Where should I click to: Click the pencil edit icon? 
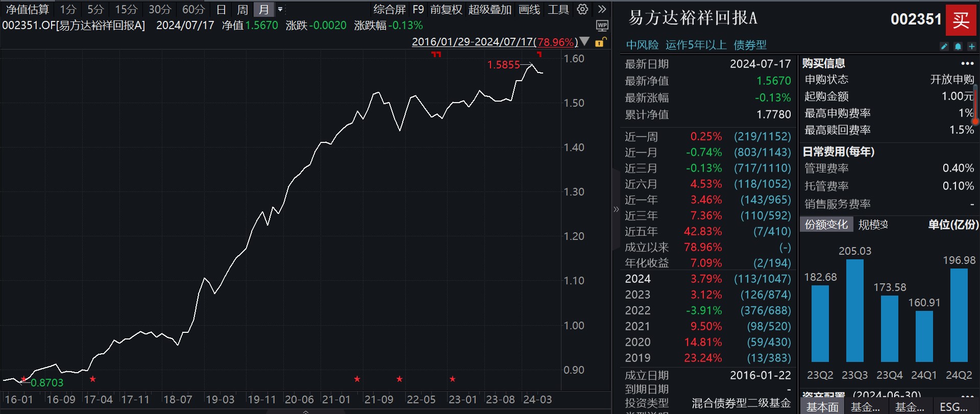944,46
